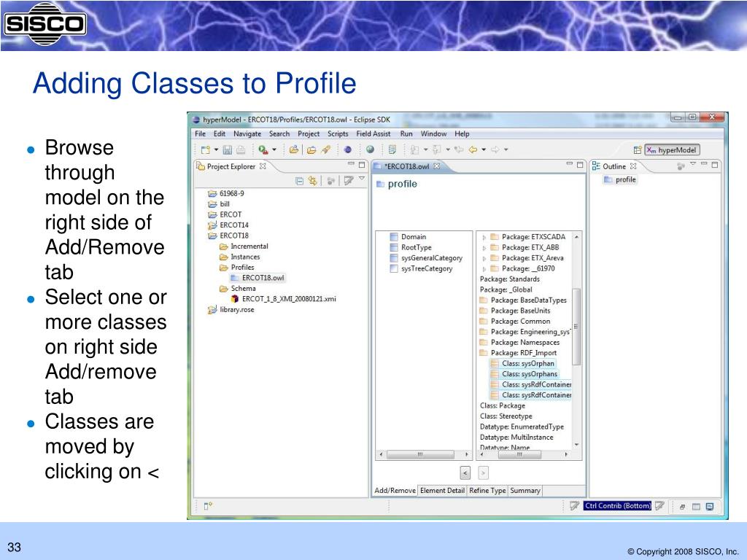Click the > button to remove classes
Image resolution: width=747 pixels, height=560 pixels.
[x=483, y=472]
